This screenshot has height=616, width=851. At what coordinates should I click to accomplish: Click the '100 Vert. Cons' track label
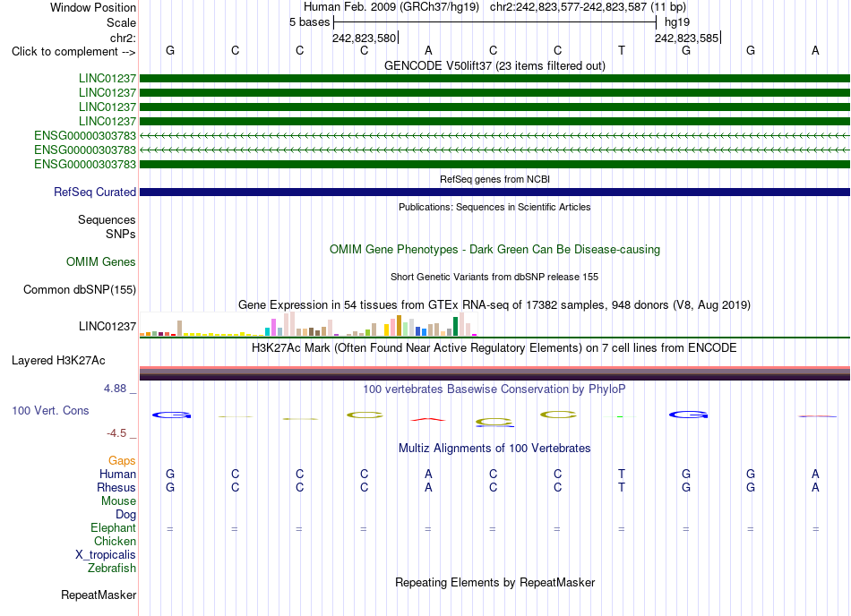click(50, 410)
